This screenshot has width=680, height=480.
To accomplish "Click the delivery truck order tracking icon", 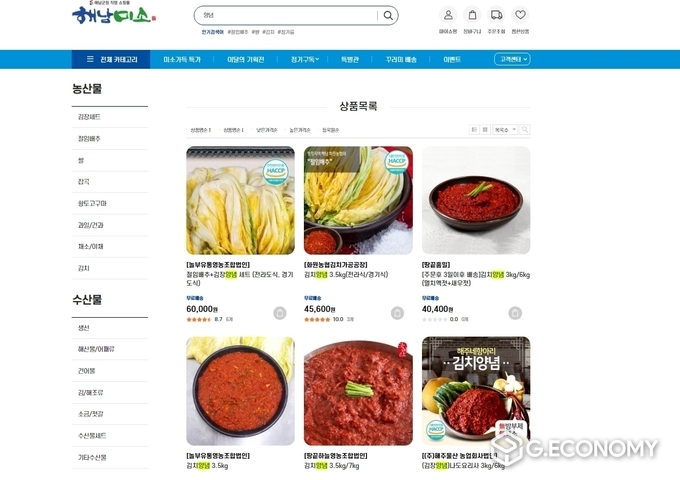I will pos(496,15).
